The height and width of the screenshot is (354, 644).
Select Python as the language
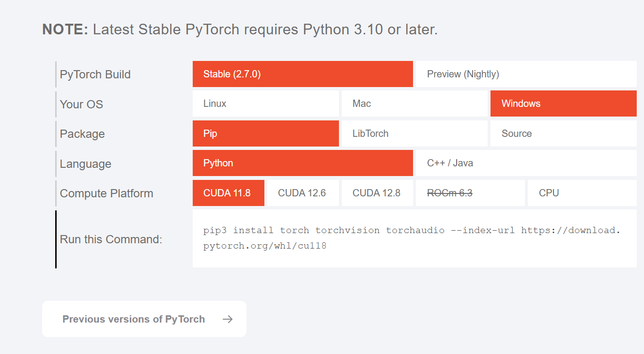click(x=303, y=163)
